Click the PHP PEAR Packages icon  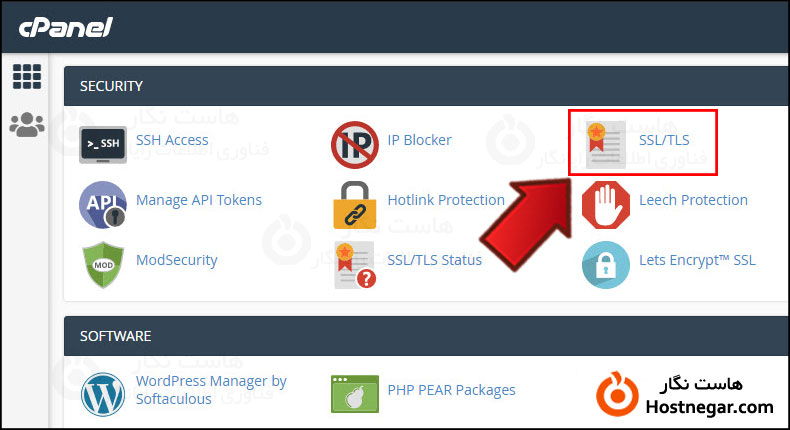[355, 393]
